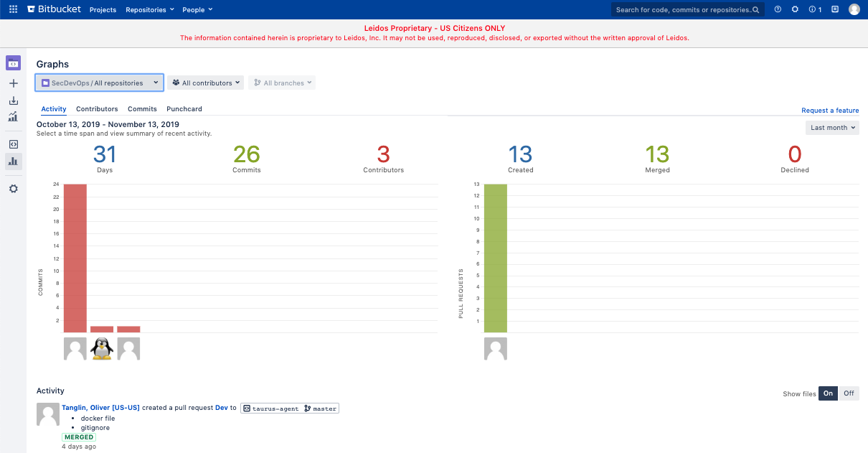Click the 31 Days count
868x453 pixels.
[105, 154]
